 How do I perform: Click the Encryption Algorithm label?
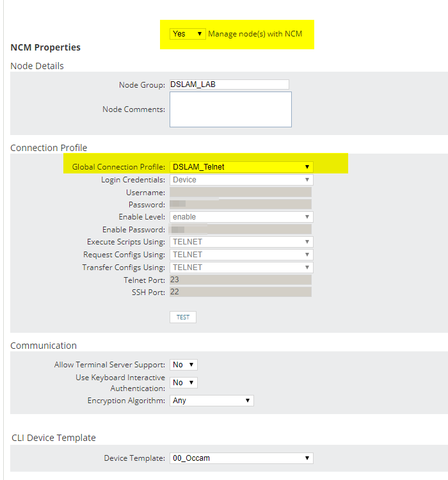coord(126,401)
